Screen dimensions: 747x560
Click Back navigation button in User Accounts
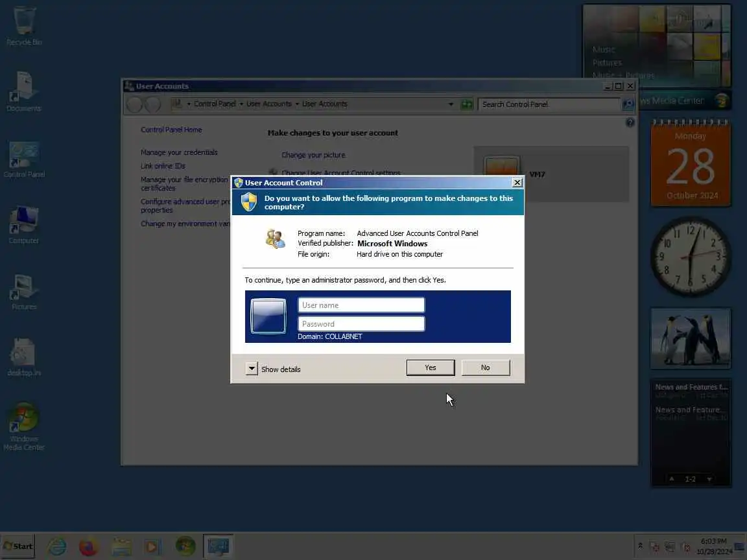134,104
